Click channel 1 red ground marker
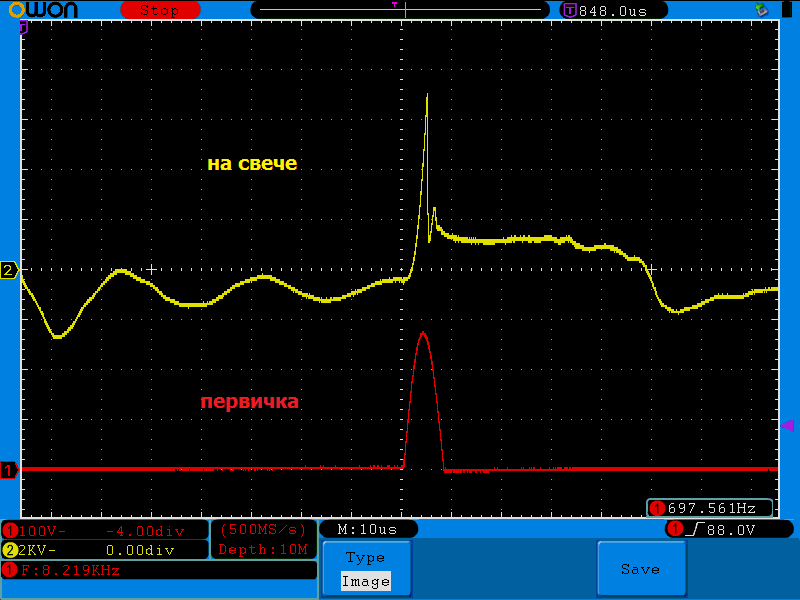Screen dimensions: 800x600 (x=9, y=470)
